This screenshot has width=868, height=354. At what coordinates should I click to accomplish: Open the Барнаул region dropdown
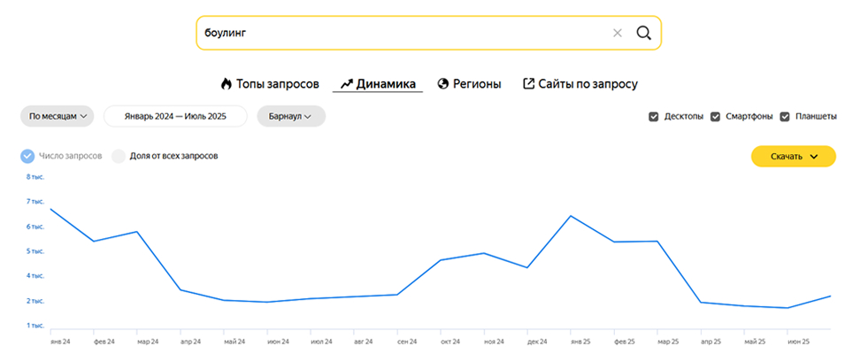click(x=290, y=116)
